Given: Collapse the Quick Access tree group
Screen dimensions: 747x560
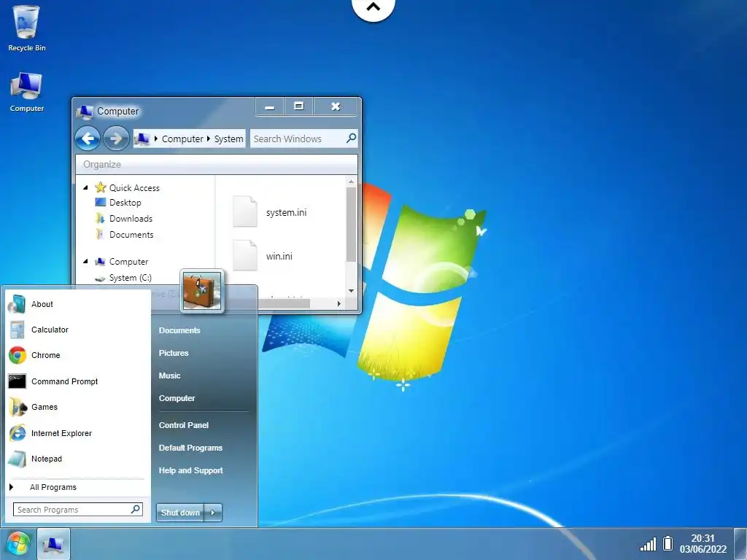Looking at the screenshot, I should pyautogui.click(x=86, y=187).
